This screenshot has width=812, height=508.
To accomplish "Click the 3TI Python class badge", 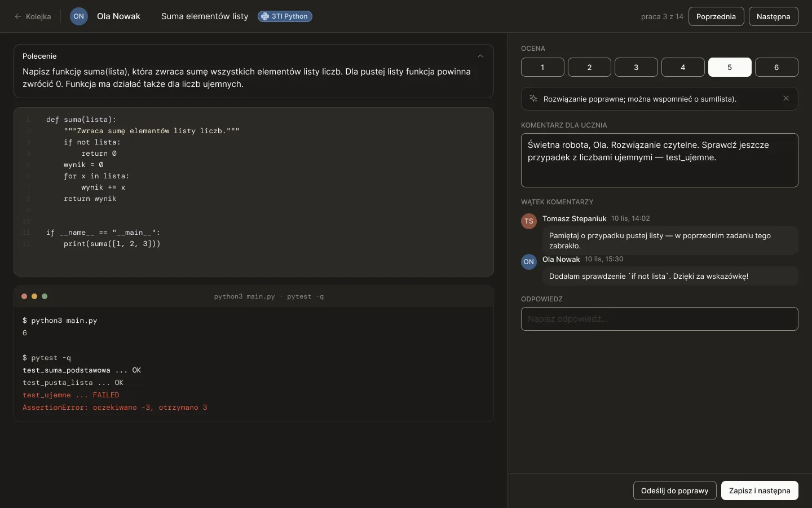I will click(285, 16).
